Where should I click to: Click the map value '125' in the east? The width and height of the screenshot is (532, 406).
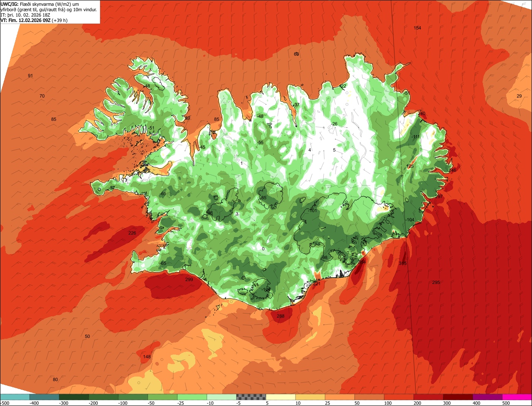(410, 166)
